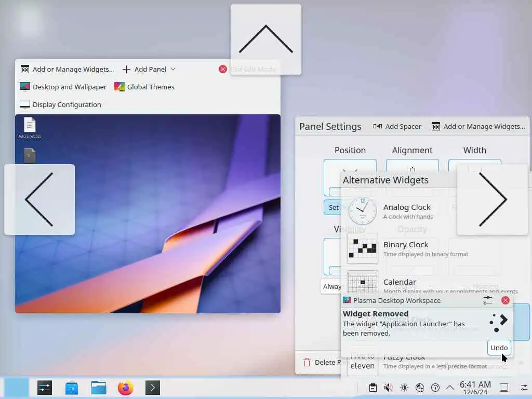The height and width of the screenshot is (399, 532).
Task: Select the Future release file on desktop
Action: click(30, 128)
